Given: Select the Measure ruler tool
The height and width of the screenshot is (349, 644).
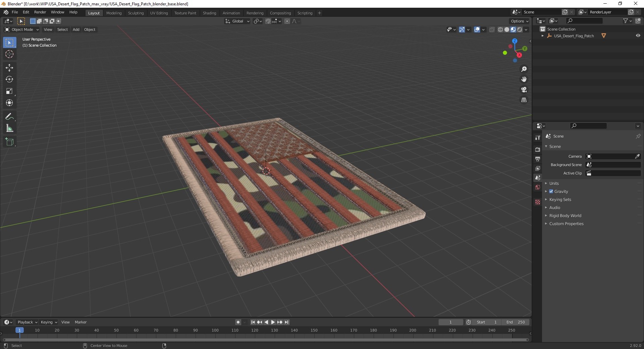Looking at the screenshot, I should (x=9, y=129).
